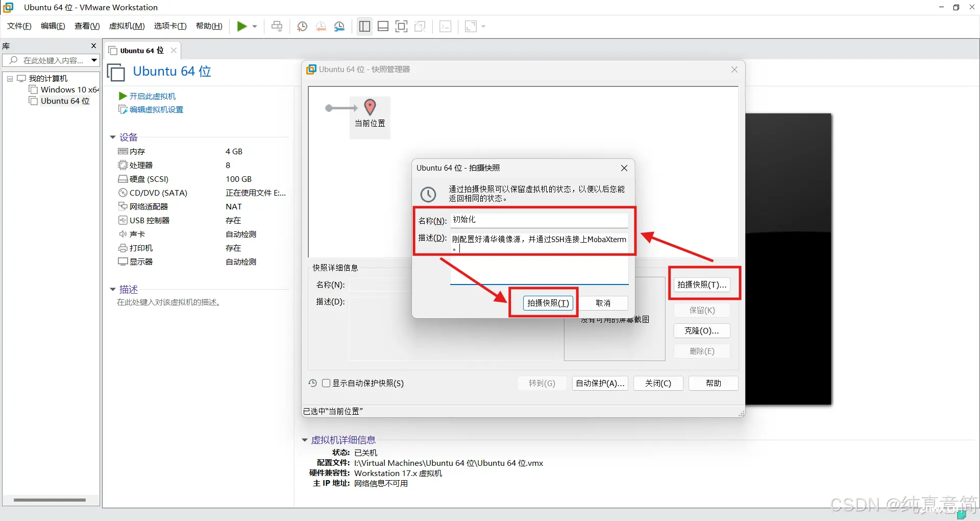Open the snapshot manager toolbar icon
The height and width of the screenshot is (521, 980).
coord(339,27)
